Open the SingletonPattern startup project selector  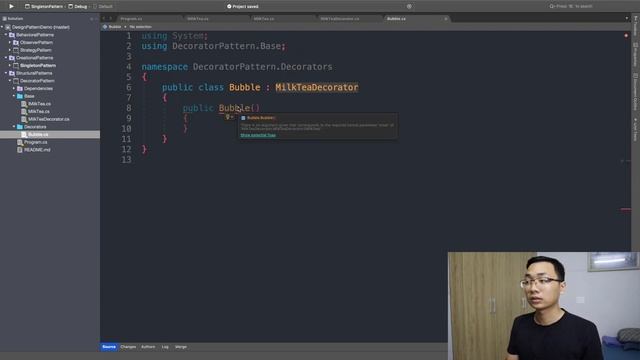pyautogui.click(x=43, y=7)
